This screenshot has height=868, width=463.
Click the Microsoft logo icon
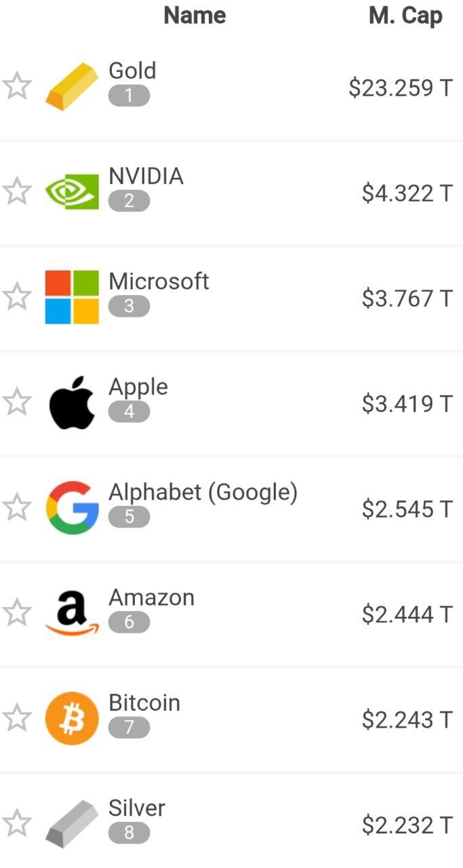72,297
